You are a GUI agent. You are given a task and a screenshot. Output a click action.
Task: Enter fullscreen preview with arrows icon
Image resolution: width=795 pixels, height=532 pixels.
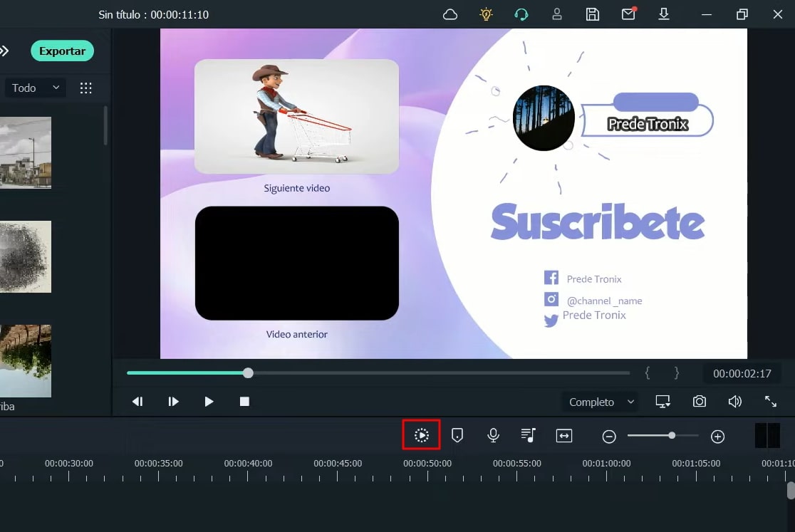click(x=771, y=401)
